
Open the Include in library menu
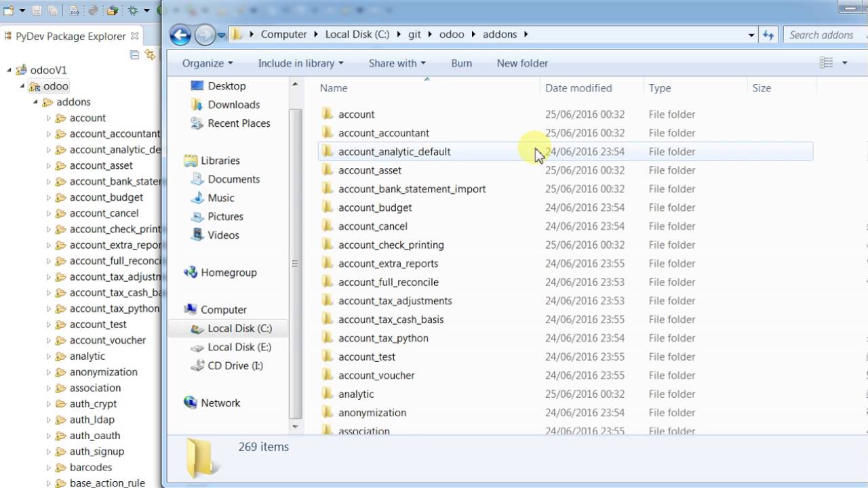(300, 63)
